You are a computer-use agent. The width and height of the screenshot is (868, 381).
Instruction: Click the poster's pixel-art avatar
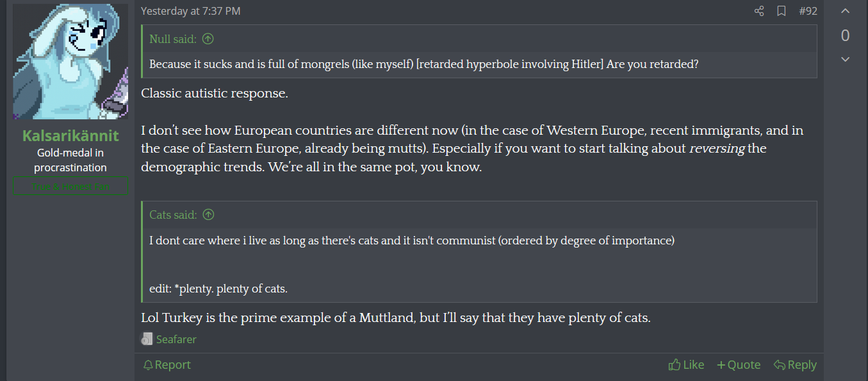click(x=70, y=62)
